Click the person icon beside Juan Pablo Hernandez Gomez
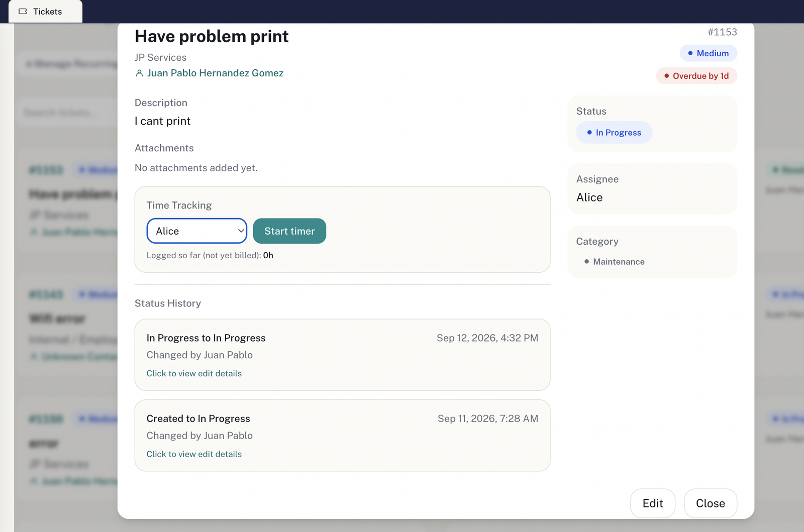Screen dimensions: 804x532 pos(139,73)
